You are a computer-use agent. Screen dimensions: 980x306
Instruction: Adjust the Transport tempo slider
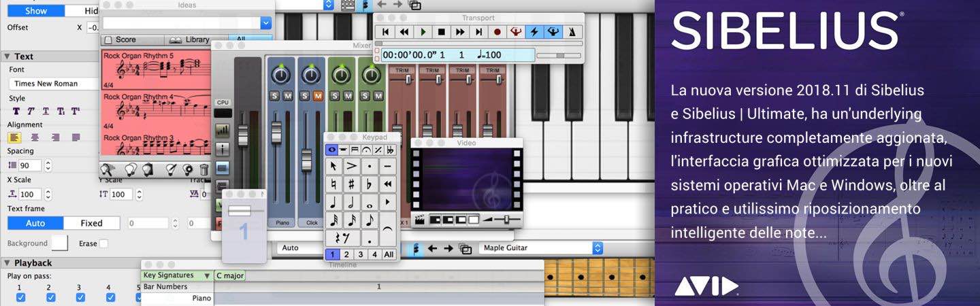pos(559,55)
